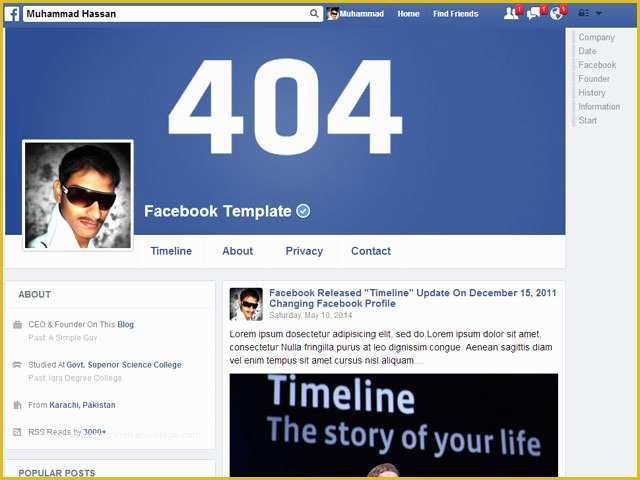
Task: Click the search magnifier icon
Action: 313,13
